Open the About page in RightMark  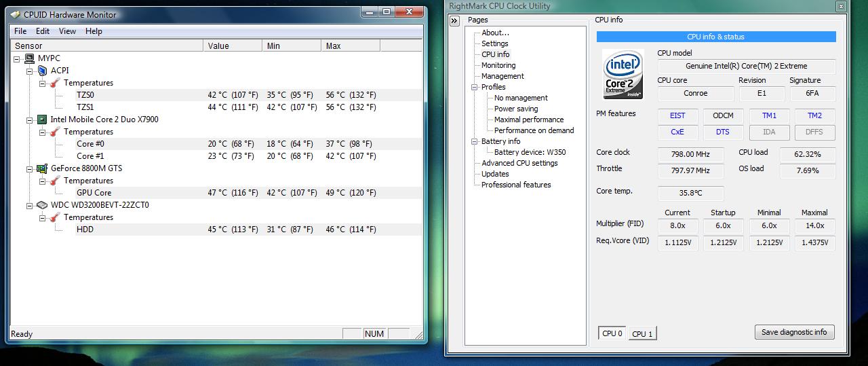tap(495, 33)
